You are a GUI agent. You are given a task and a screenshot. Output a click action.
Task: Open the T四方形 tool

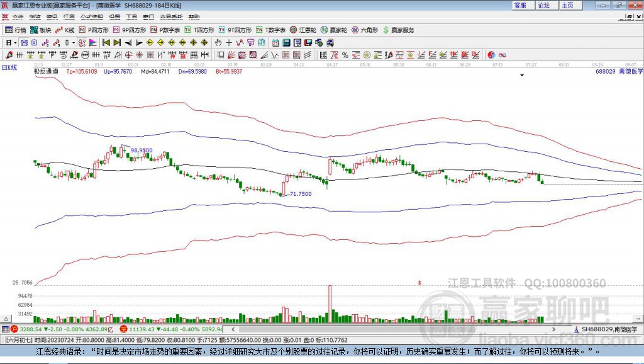click(199, 30)
